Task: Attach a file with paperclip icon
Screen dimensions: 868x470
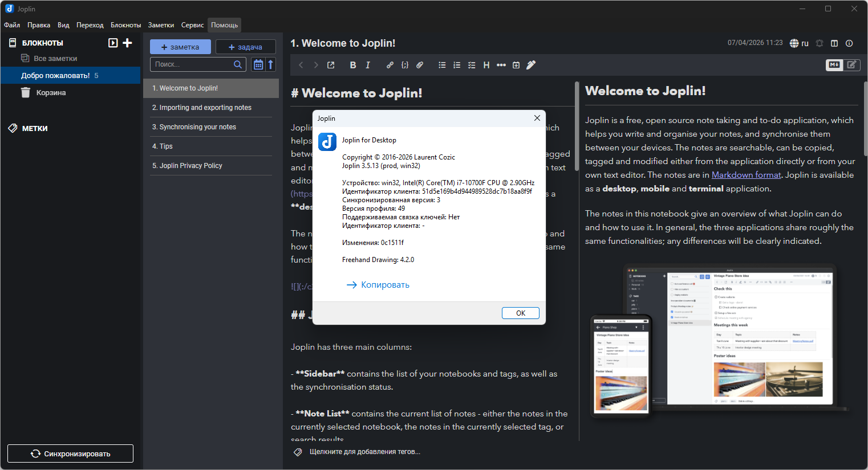Action: click(x=420, y=65)
